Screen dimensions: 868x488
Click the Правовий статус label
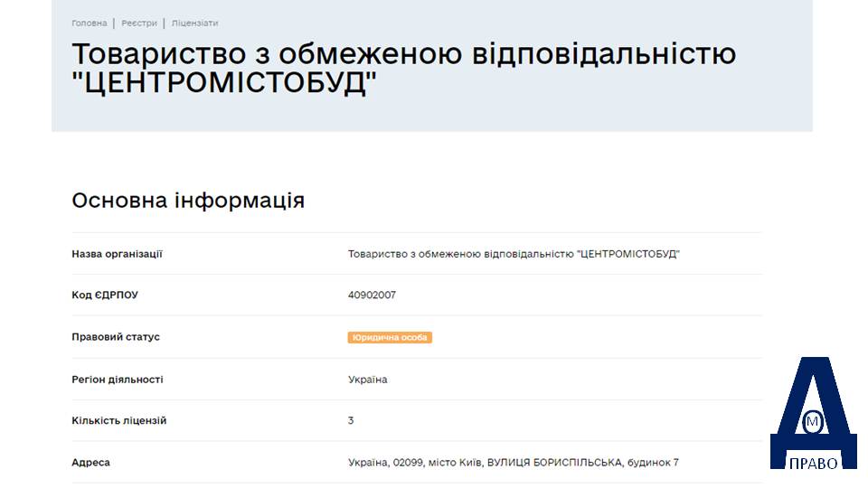(116, 337)
